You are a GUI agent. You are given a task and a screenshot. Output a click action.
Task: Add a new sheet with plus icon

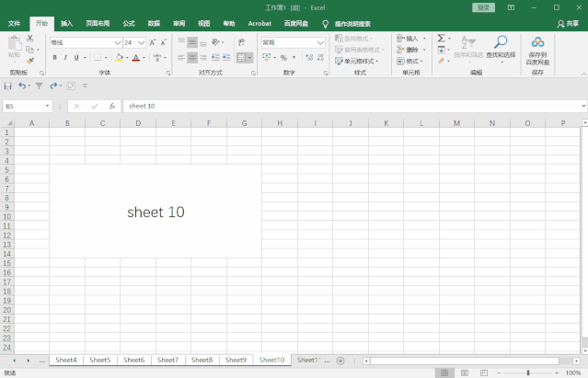point(340,361)
